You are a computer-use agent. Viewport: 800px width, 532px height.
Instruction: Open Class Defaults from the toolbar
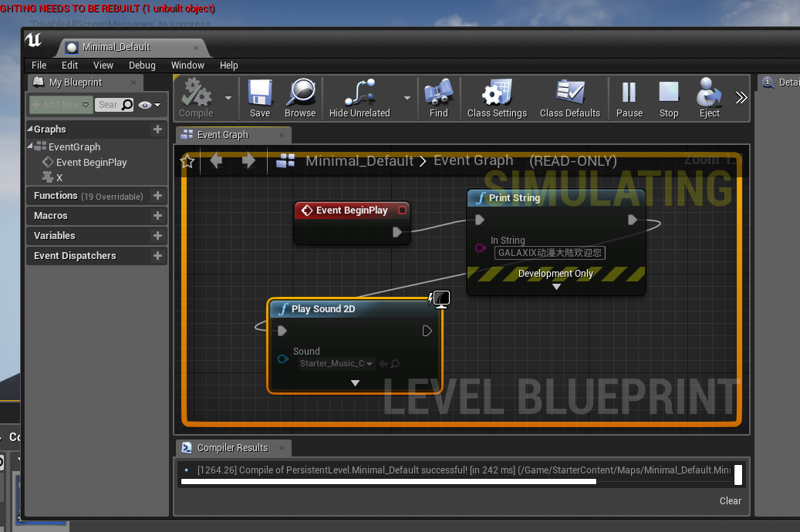(x=569, y=98)
